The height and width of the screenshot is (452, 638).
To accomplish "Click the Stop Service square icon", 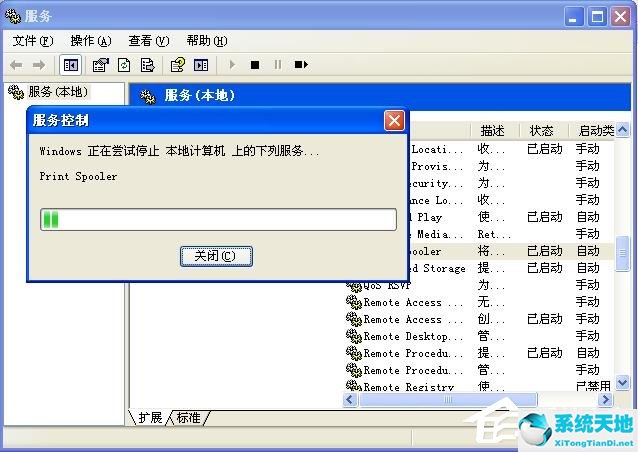I will 255,65.
